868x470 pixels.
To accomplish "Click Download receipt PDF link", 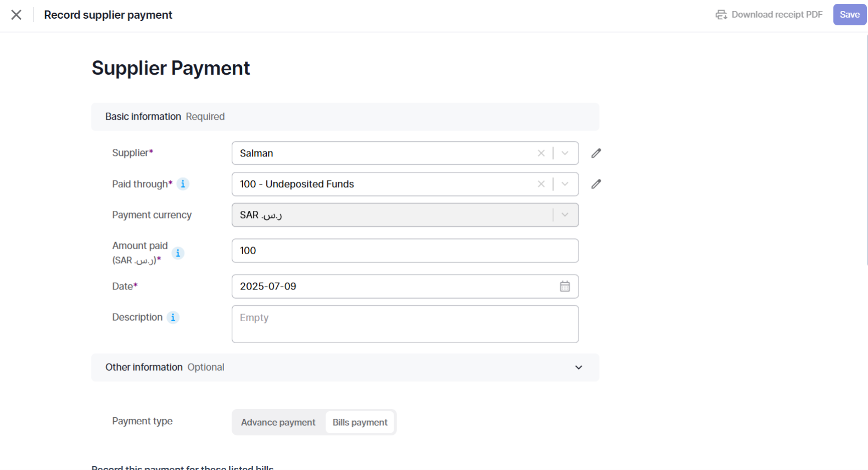I will coord(769,15).
